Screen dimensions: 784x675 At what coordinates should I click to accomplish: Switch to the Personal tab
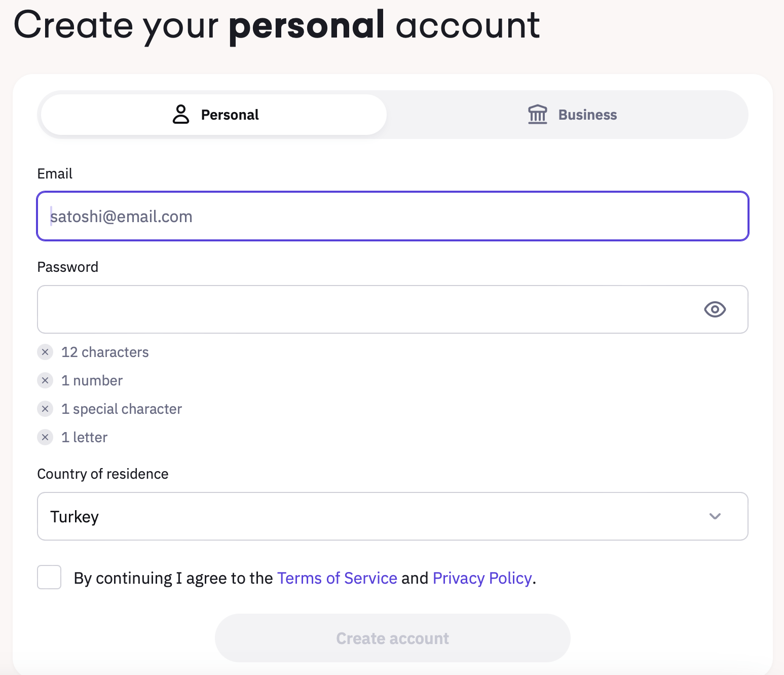pos(214,115)
